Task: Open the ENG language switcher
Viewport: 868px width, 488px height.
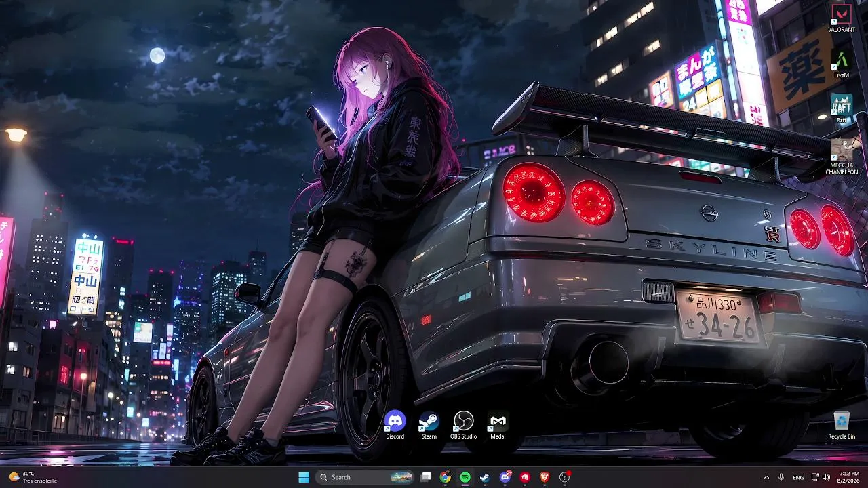Action: coord(798,477)
